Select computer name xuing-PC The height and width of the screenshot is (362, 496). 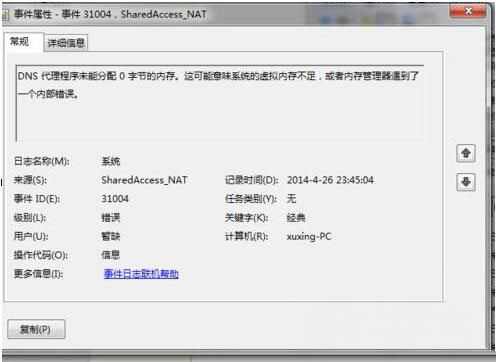coord(309,236)
